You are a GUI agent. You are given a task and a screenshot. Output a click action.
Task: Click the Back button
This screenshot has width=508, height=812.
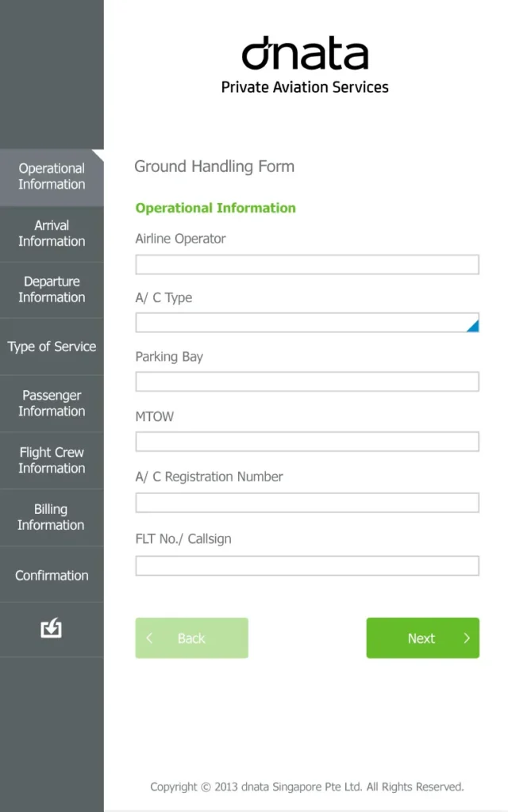click(192, 638)
